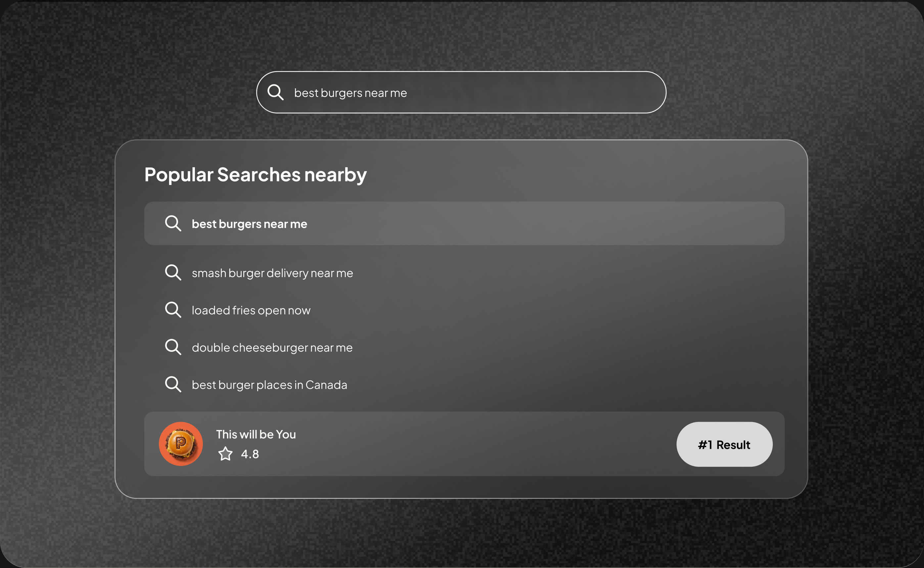Image resolution: width=924 pixels, height=568 pixels.
Task: Select the highlighted 'best burgers near me' suggestion
Action: pyautogui.click(x=464, y=223)
